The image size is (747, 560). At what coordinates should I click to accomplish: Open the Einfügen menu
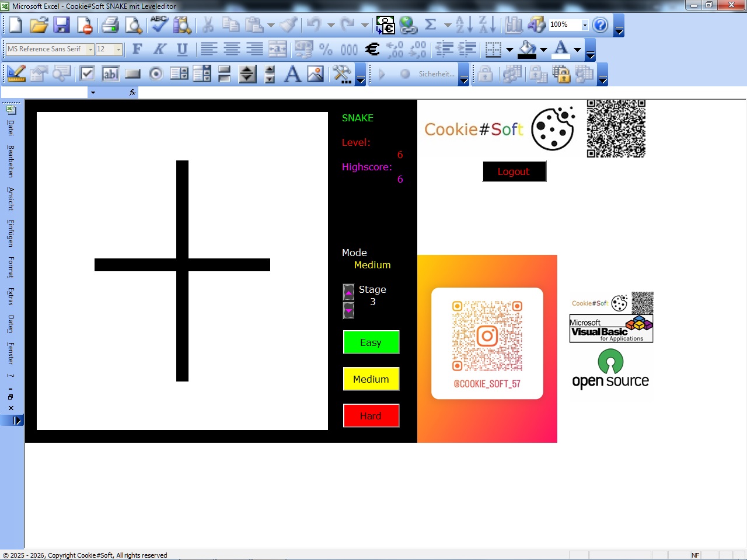11,233
